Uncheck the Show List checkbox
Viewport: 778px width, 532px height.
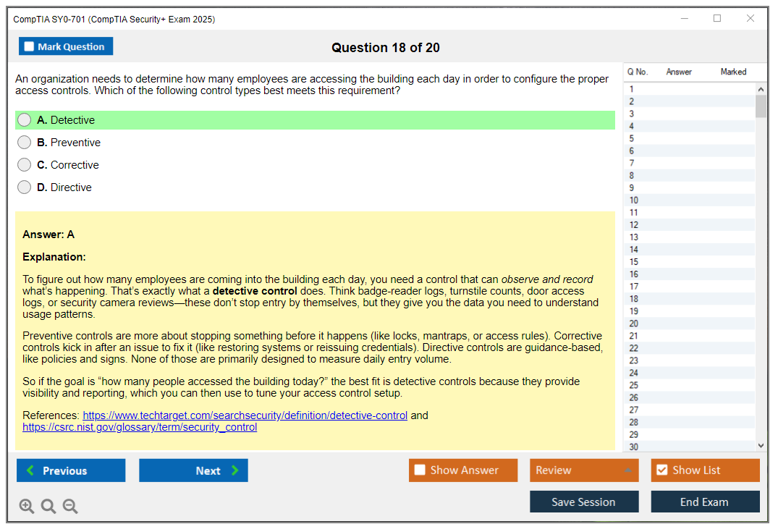(x=661, y=470)
